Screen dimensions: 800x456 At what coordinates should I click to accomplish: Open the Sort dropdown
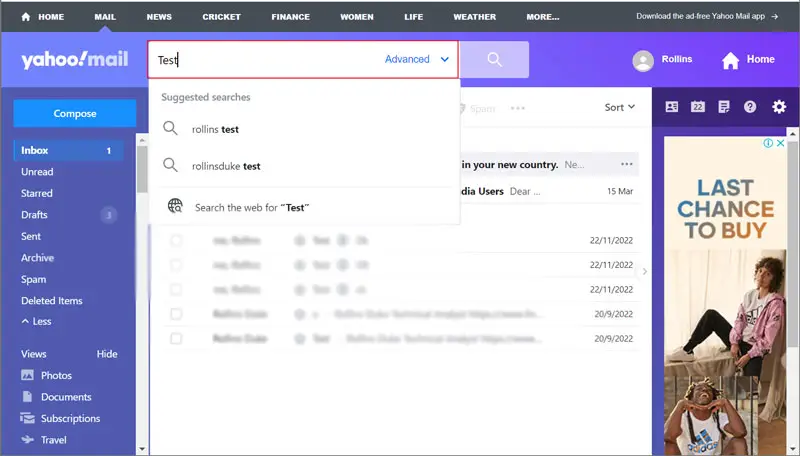pyautogui.click(x=620, y=107)
